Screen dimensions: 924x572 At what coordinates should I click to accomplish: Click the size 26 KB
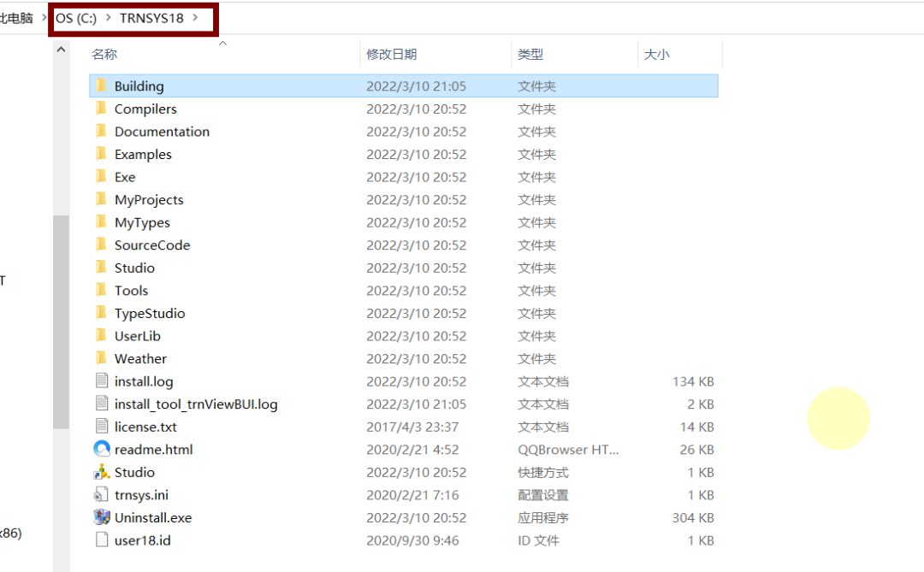(x=696, y=450)
